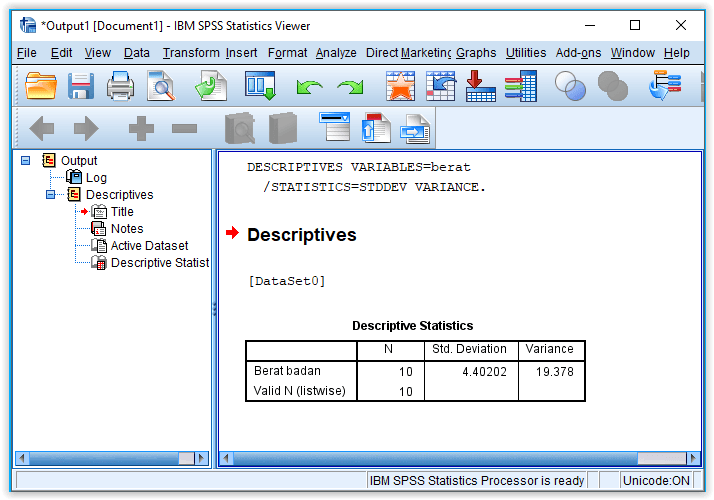Select Notes item in outline tree
The width and height of the screenshot is (714, 500).
(127, 229)
